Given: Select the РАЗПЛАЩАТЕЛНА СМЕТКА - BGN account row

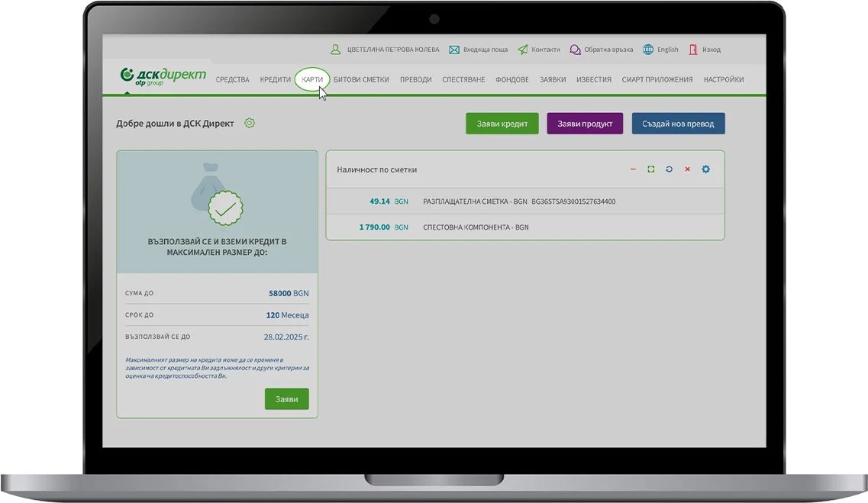Looking at the screenshot, I should click(525, 202).
